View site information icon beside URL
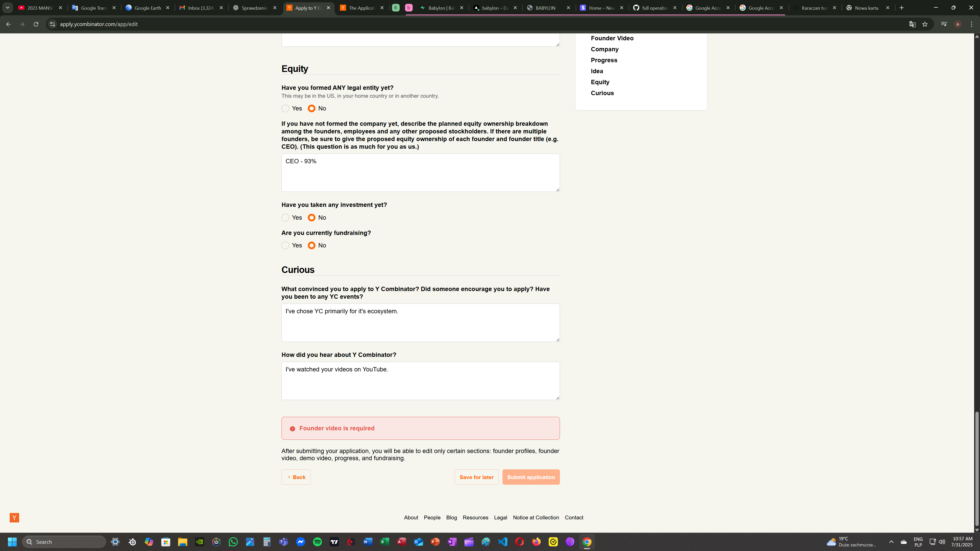Image resolution: width=980 pixels, height=551 pixels. click(53, 24)
